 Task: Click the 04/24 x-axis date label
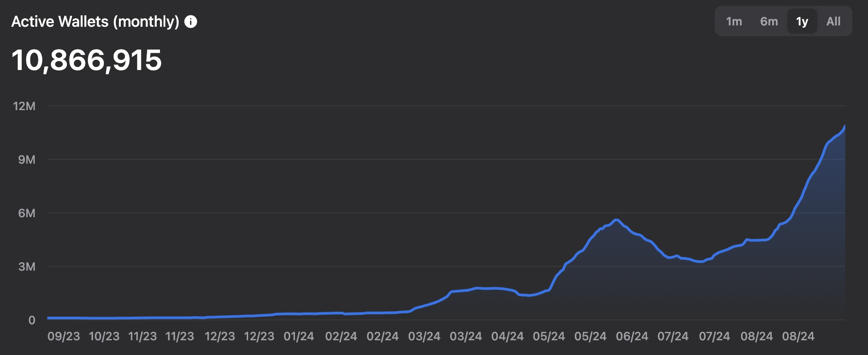[x=508, y=336]
